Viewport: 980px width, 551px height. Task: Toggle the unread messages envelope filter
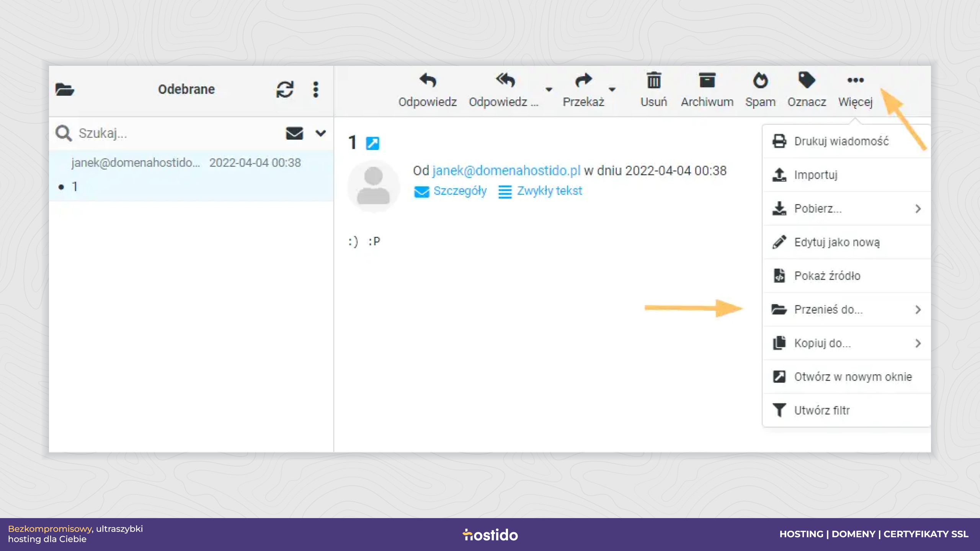point(294,133)
